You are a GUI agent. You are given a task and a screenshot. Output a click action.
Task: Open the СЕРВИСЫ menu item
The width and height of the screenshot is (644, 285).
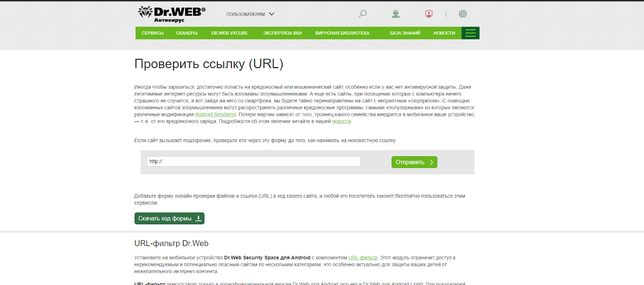coord(153,33)
